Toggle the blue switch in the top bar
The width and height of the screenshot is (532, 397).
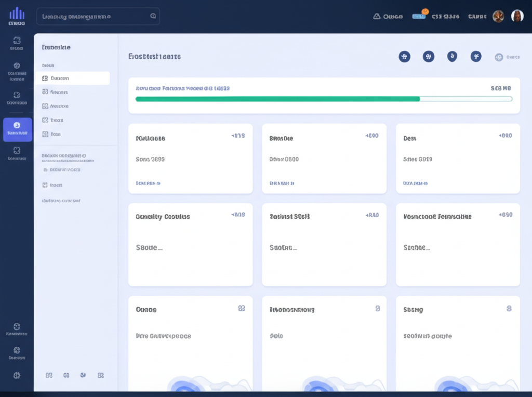click(419, 16)
